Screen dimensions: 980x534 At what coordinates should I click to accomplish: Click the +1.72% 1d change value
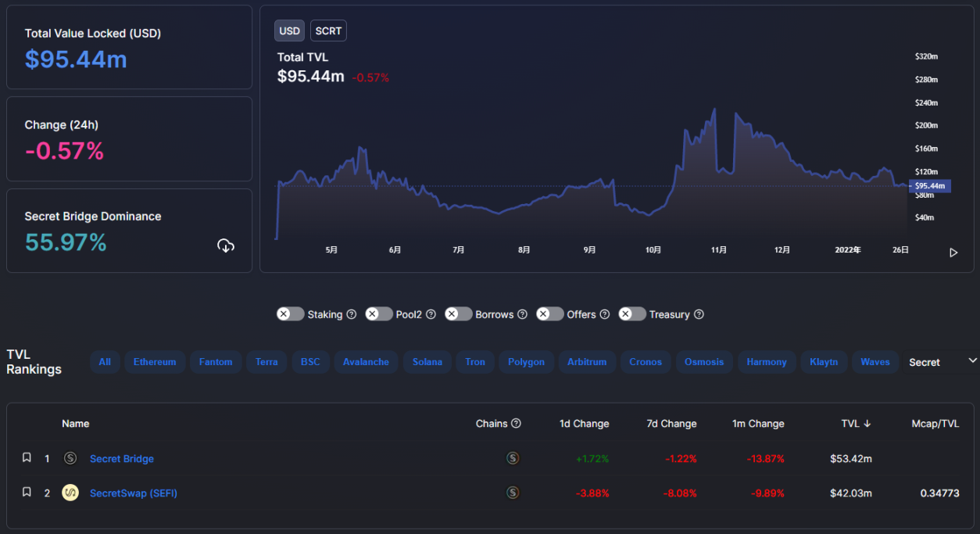[x=592, y=459]
